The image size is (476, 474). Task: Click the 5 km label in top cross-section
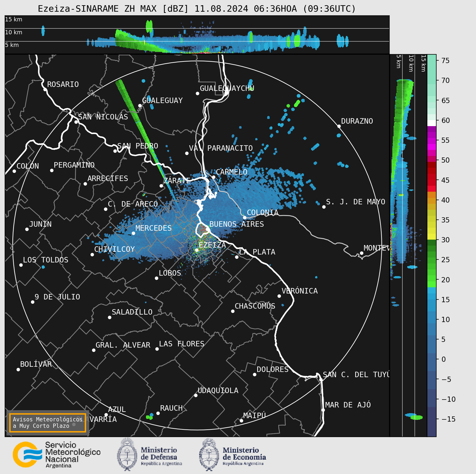tap(12, 45)
